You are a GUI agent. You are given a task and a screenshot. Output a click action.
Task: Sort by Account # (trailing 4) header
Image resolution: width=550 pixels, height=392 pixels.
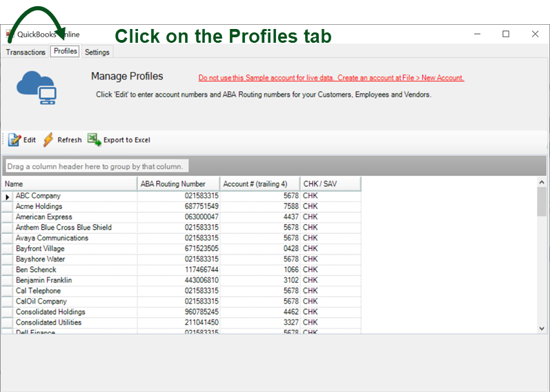pos(260,184)
